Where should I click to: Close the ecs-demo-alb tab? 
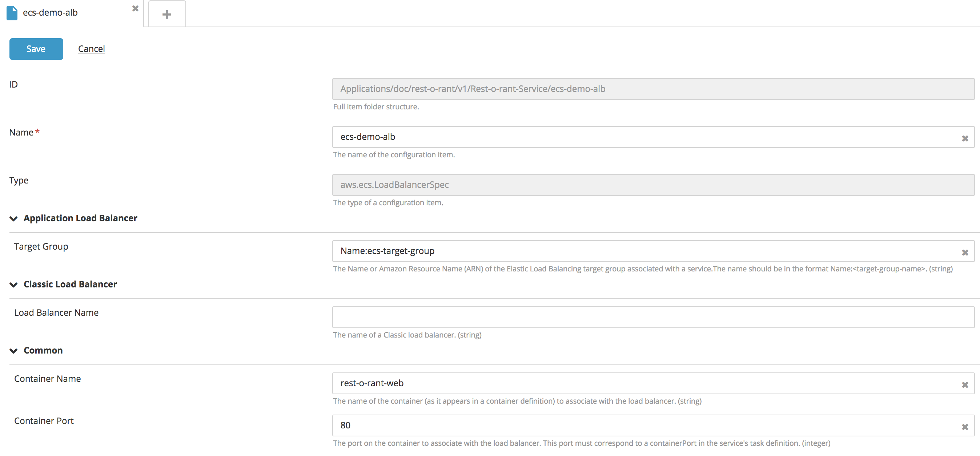pyautogui.click(x=135, y=8)
